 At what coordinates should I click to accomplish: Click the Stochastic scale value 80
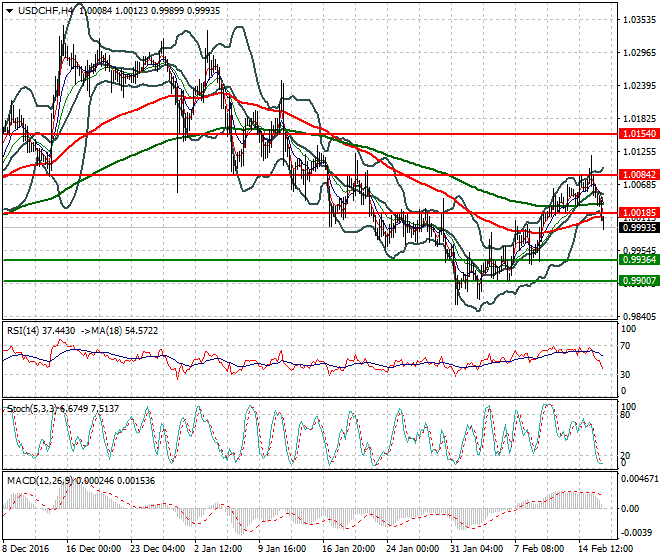point(625,415)
